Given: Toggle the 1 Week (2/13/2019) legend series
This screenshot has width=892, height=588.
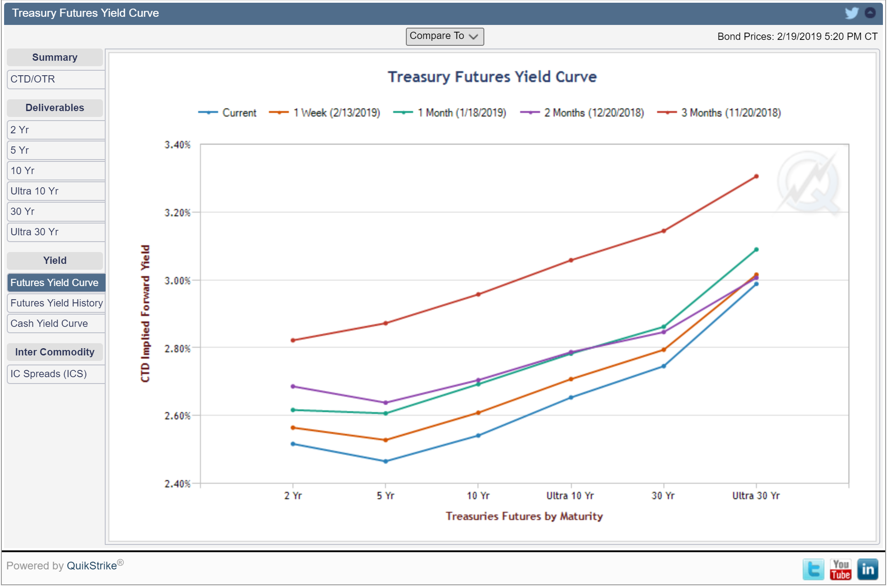Looking at the screenshot, I should coord(324,113).
